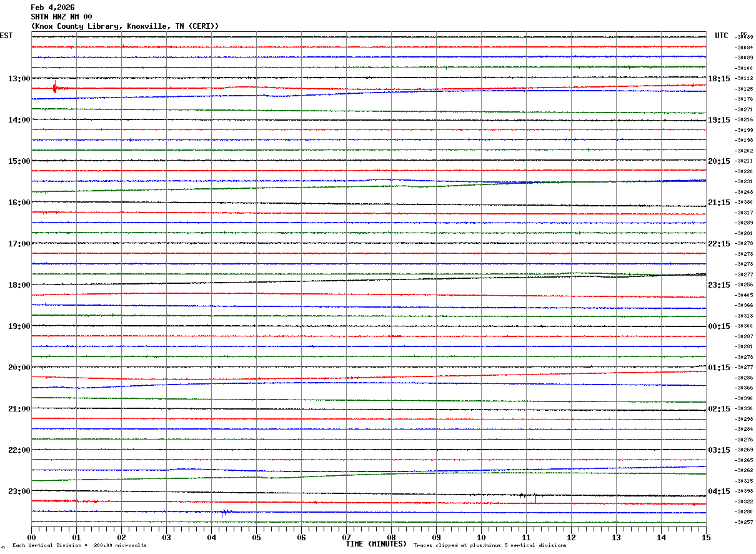Click the 'Knox County Library, Knoxville, TN (CERI)' title
Image resolution: width=756 pixels, height=554 pixels.
pos(125,26)
